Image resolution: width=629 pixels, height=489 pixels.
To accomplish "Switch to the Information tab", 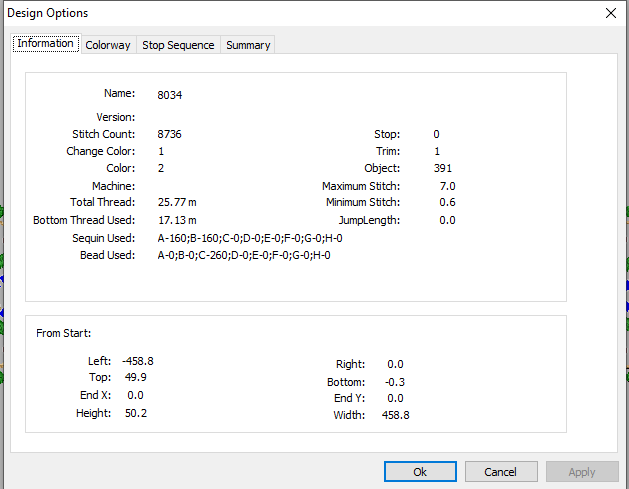I will [46, 43].
